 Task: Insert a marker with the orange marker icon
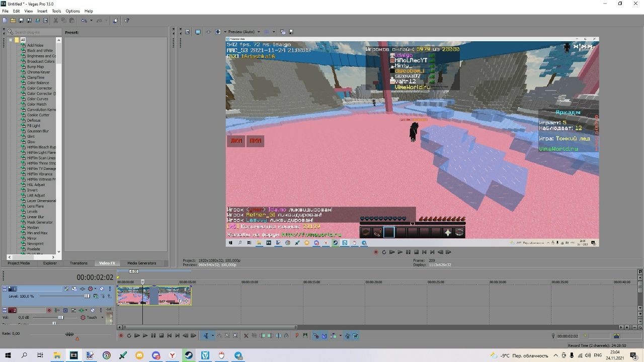[297, 336]
